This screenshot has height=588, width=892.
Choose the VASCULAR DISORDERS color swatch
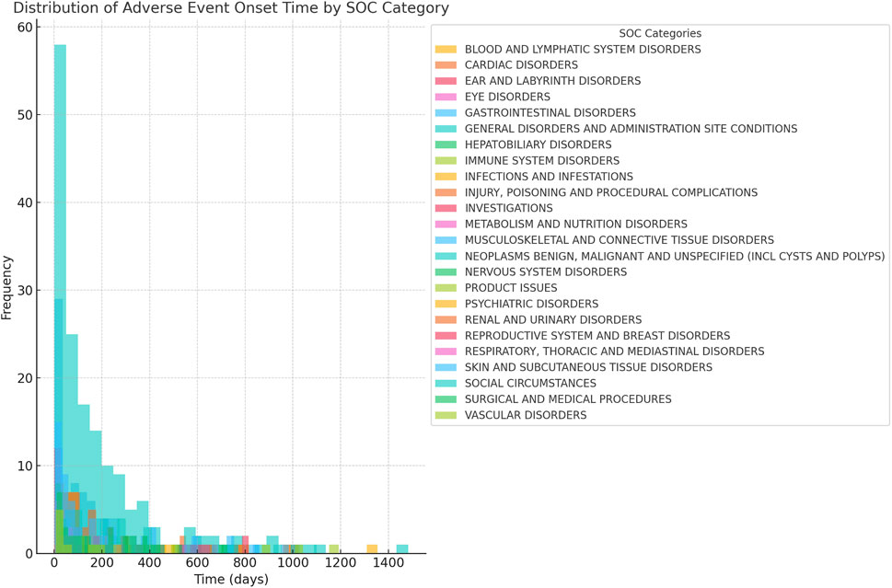[x=446, y=416]
